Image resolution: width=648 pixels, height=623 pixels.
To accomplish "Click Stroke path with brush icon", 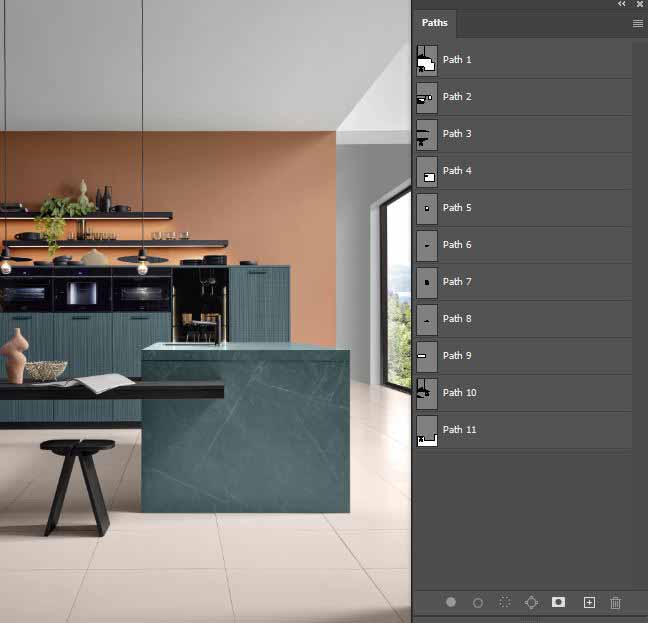I will click(478, 602).
